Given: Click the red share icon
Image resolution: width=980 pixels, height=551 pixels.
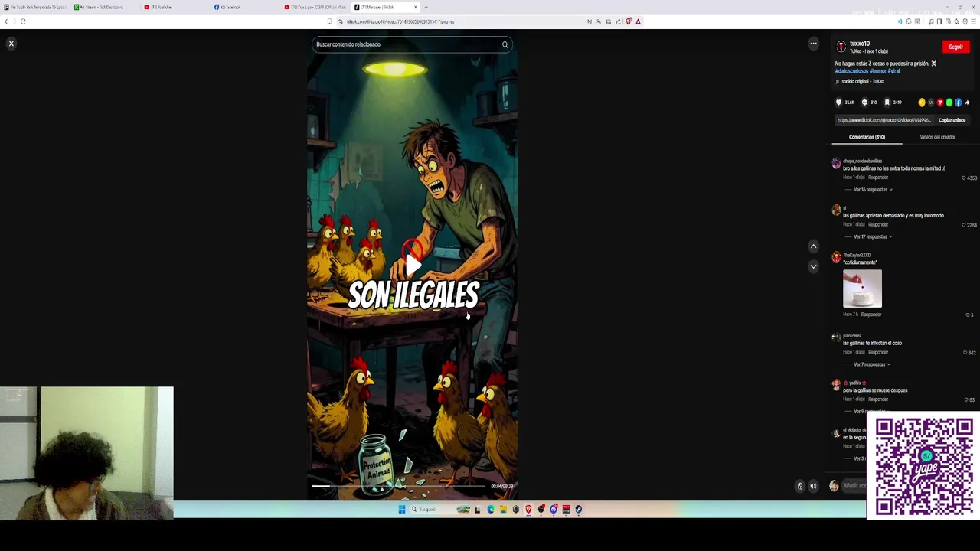Looking at the screenshot, I should tap(940, 103).
